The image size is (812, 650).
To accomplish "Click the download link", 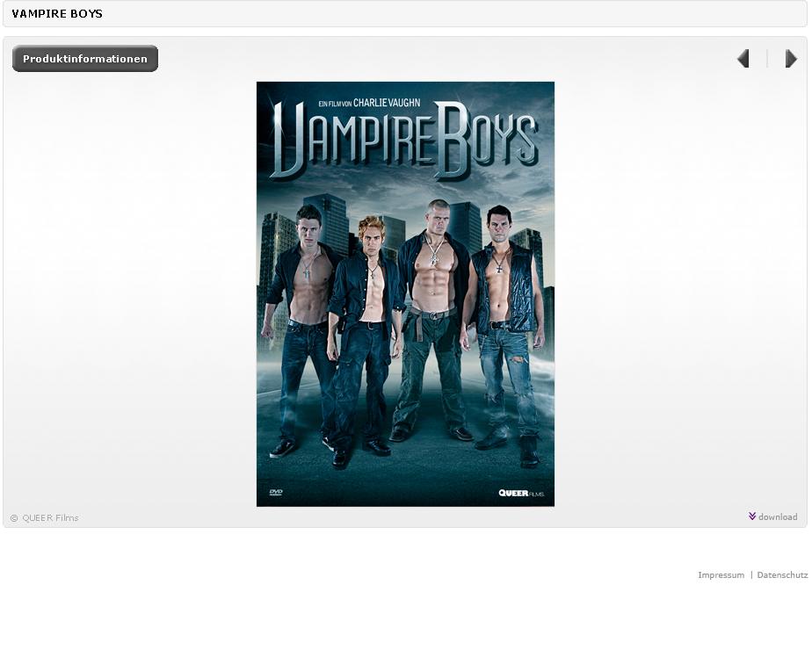I will coord(778,516).
